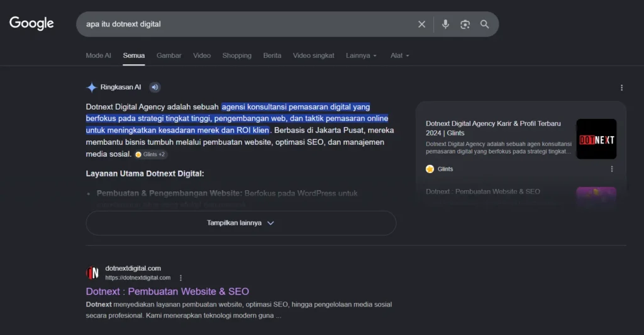
Task: Expand summary with Tampilkan lainnya
Action: click(x=241, y=223)
